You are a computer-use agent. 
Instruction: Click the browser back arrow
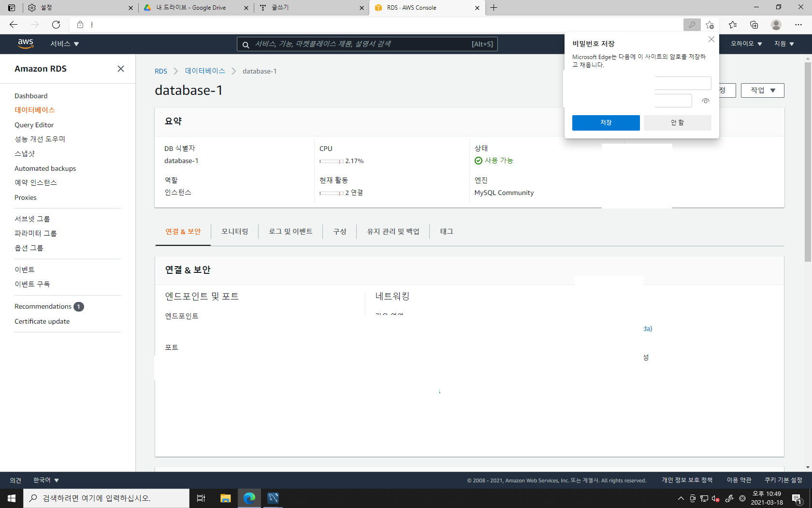(x=14, y=24)
